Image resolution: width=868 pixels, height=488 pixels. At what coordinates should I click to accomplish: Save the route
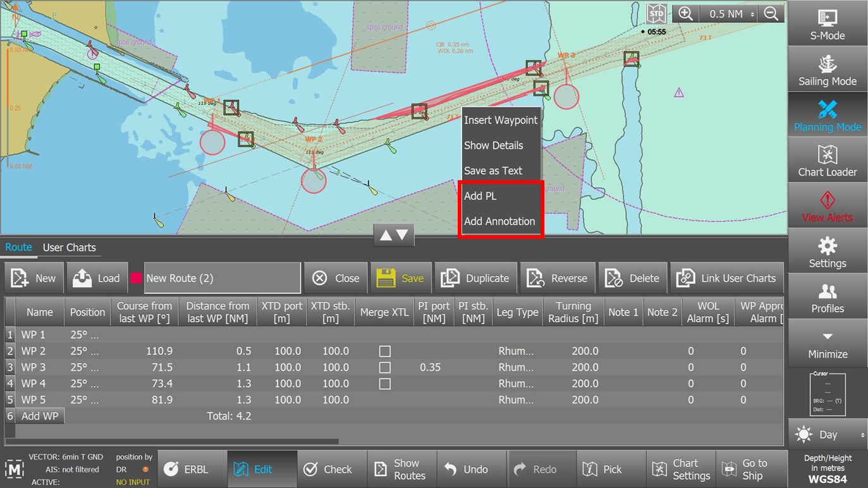401,278
